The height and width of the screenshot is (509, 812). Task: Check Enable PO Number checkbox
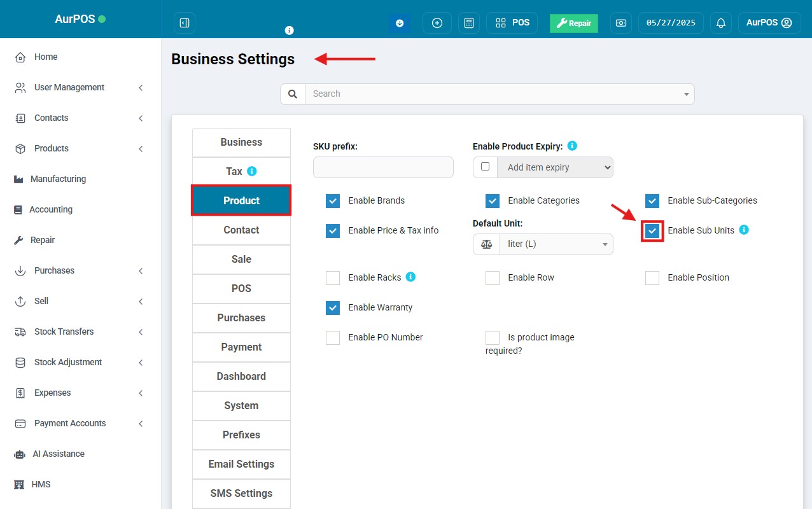click(333, 338)
